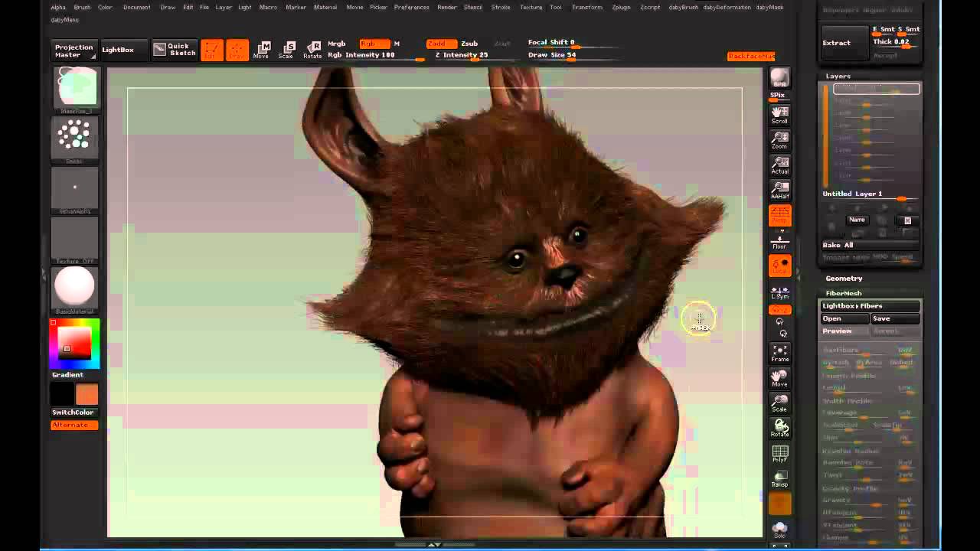Click the FiberMesh Preview button

(x=844, y=331)
